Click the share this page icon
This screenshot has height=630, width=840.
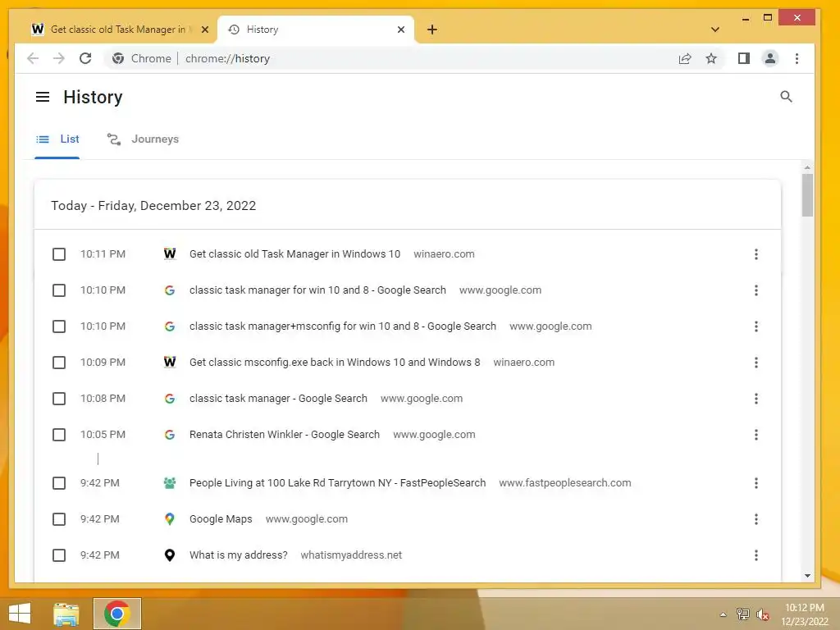685,58
